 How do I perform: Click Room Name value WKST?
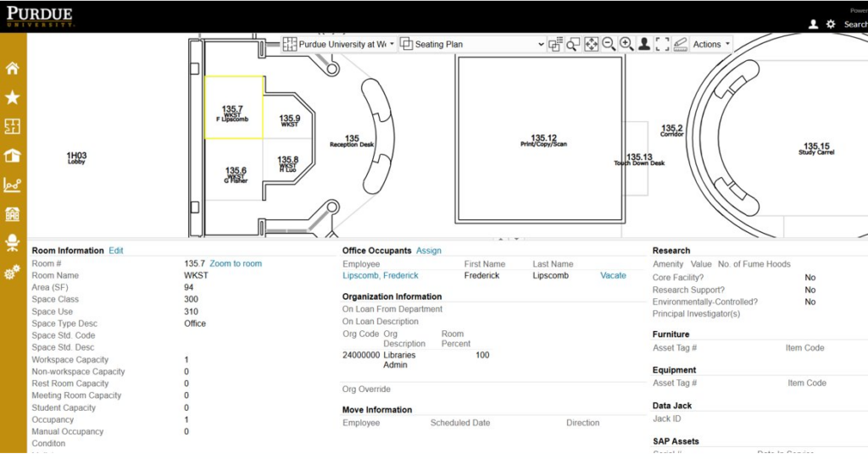tap(196, 275)
